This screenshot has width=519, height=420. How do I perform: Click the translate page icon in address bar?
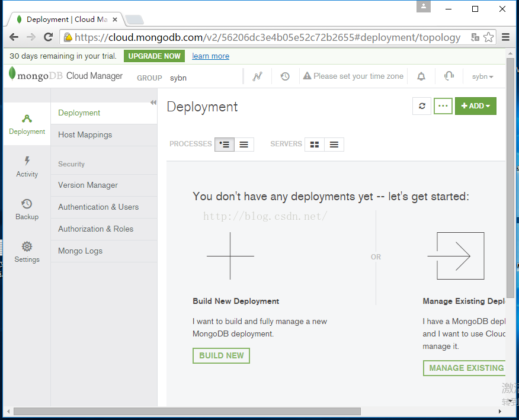(x=475, y=37)
